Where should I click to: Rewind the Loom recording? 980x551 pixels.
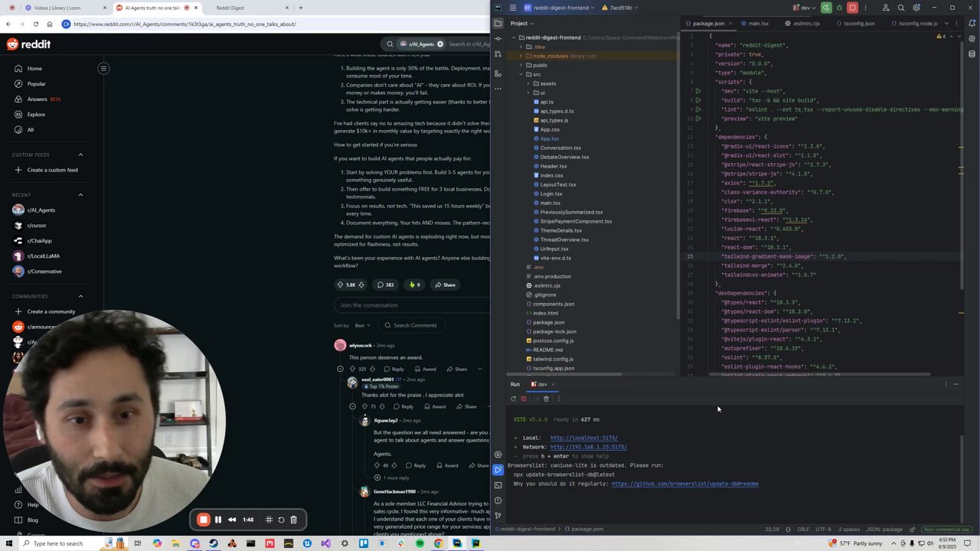click(232, 520)
